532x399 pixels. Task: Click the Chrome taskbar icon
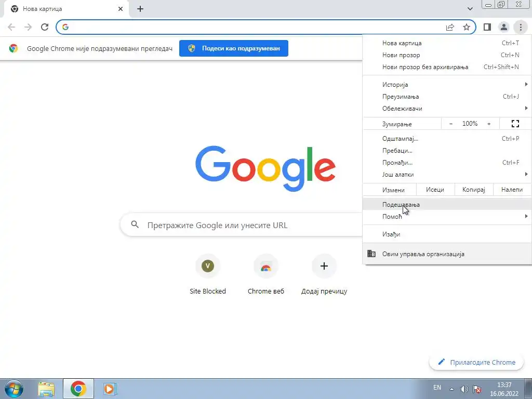click(78, 389)
